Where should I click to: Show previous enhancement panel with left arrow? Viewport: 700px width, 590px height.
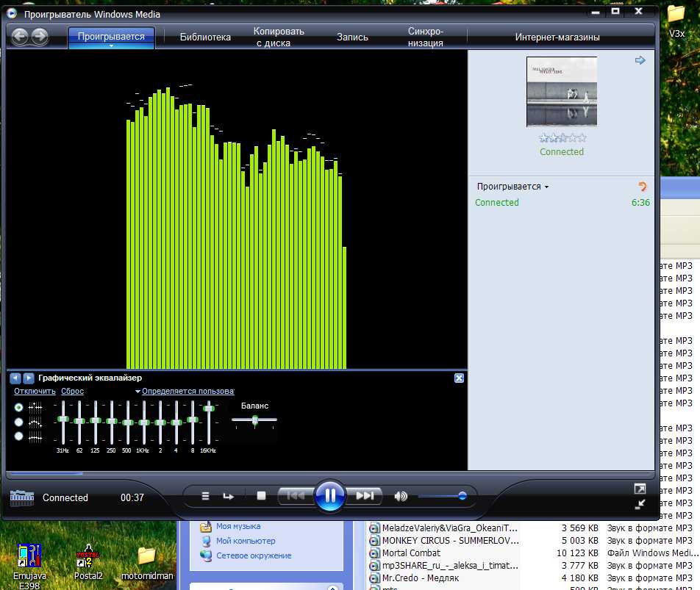[x=15, y=378]
